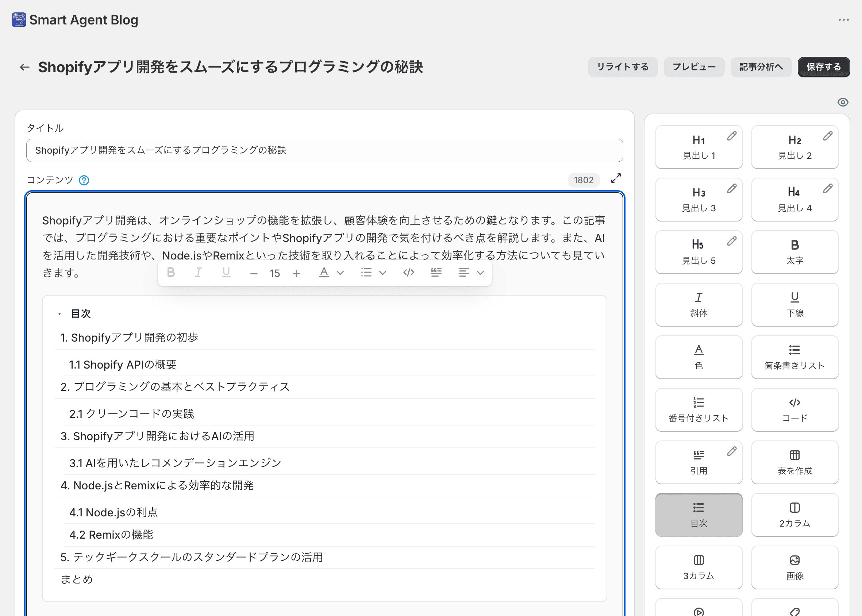Edit H5 heading style pencil icon
The width and height of the screenshot is (862, 616).
pos(732,241)
